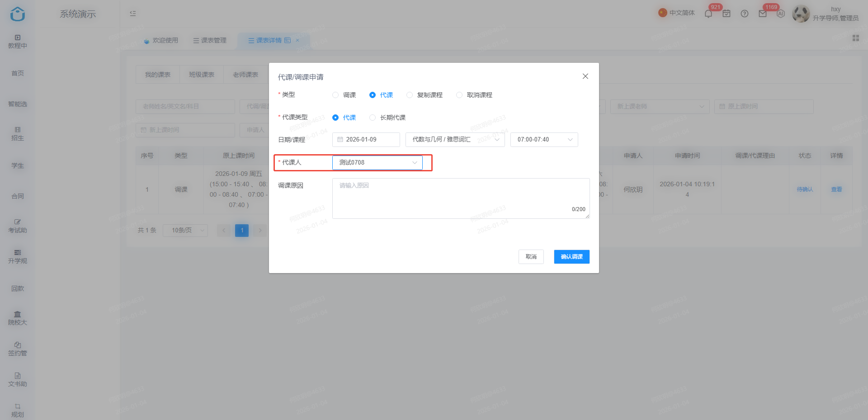
Task: Select the 复制课程 radio option
Action: (x=410, y=95)
